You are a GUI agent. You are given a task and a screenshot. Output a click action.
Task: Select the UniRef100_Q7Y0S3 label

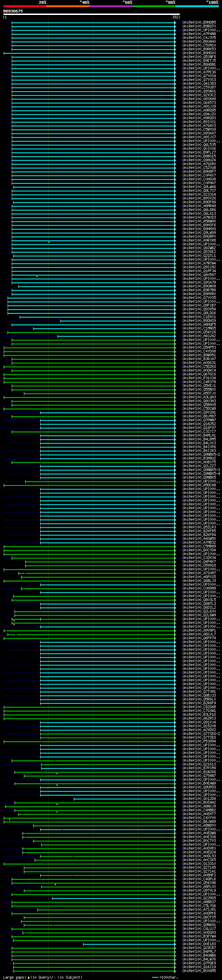pos(199,80)
